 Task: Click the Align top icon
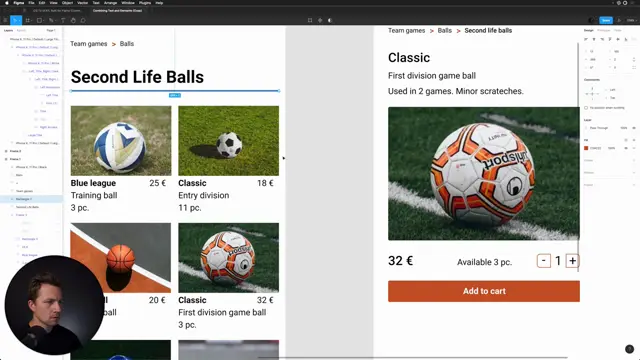pyautogui.click(x=610, y=39)
